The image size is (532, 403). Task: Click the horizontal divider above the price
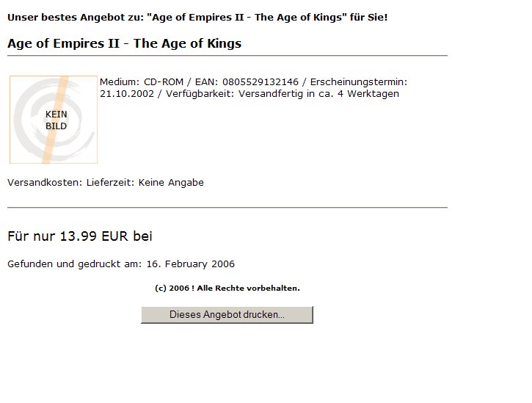pos(227,208)
